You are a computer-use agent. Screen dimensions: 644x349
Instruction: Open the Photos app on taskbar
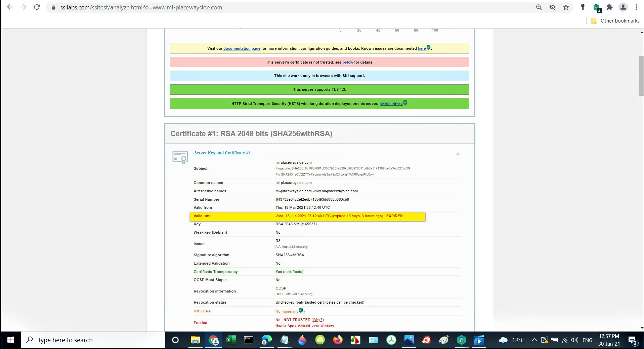tap(409, 340)
